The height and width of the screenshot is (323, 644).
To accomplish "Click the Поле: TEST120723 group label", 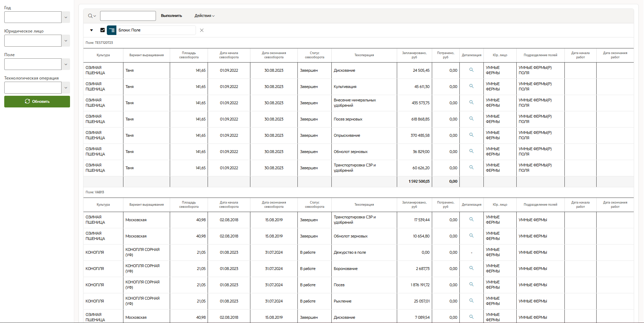I will pos(99,43).
